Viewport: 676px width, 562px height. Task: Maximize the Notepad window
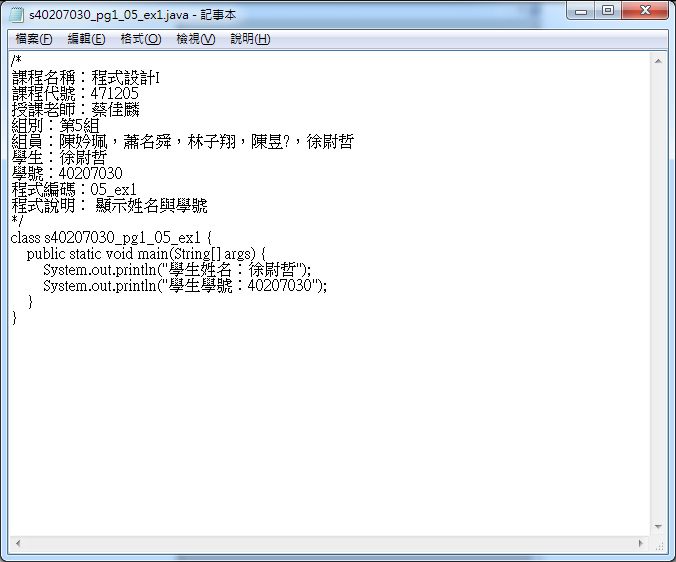608,11
